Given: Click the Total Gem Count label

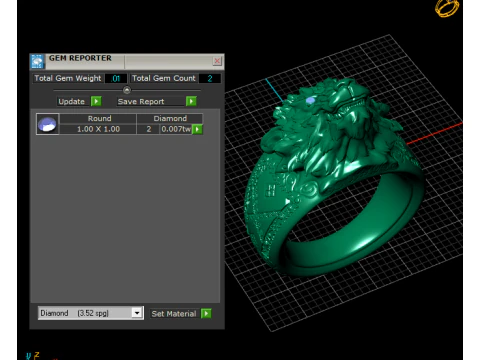Looking at the screenshot, I should tap(163, 78).
